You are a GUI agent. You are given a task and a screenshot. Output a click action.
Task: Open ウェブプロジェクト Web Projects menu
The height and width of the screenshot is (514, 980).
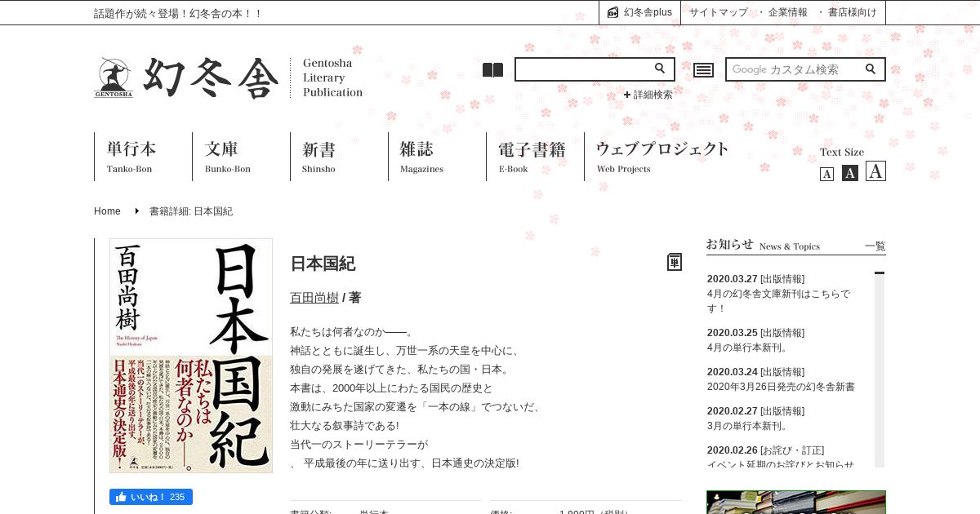click(x=662, y=157)
